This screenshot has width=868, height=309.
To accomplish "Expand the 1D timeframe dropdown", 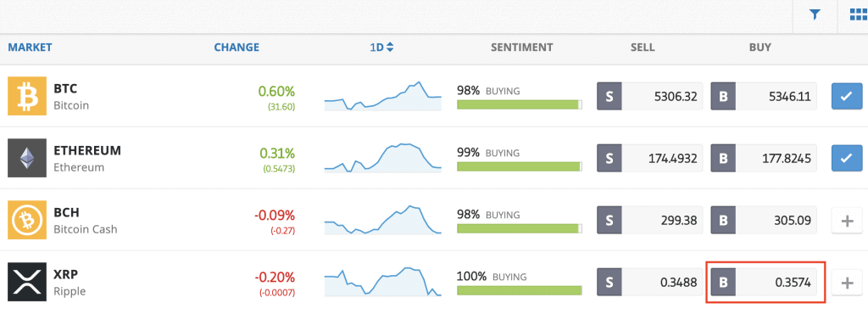I will click(x=381, y=48).
